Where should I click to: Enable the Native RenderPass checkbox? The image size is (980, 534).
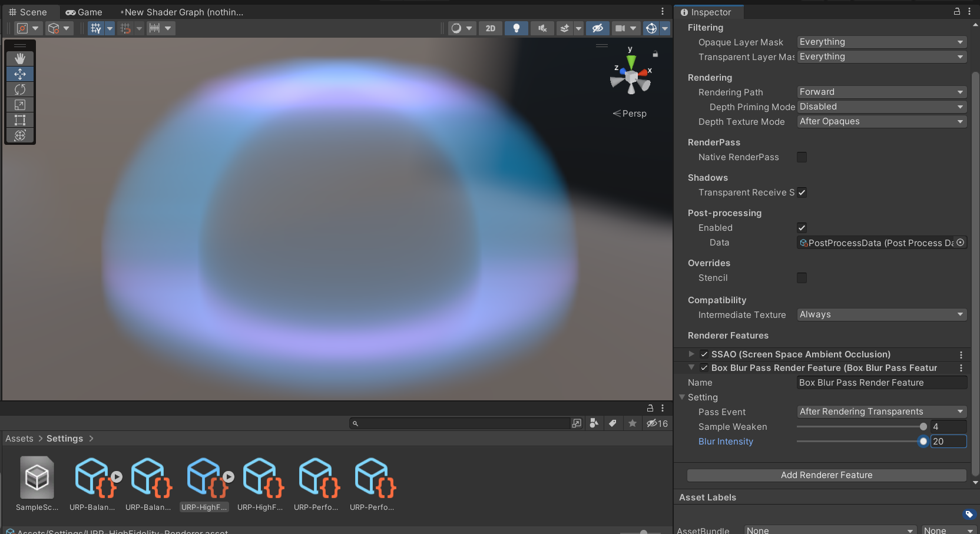coord(802,157)
